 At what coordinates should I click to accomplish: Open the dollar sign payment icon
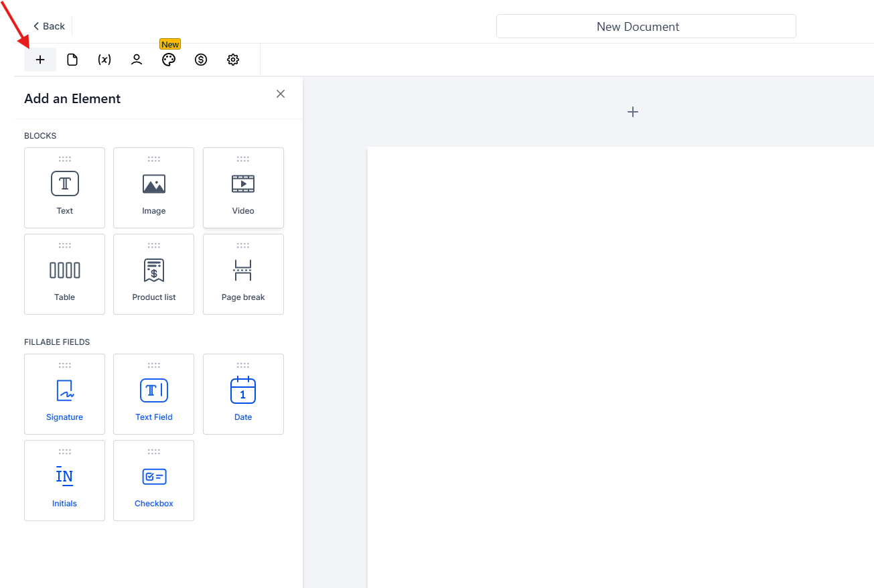pyautogui.click(x=201, y=60)
